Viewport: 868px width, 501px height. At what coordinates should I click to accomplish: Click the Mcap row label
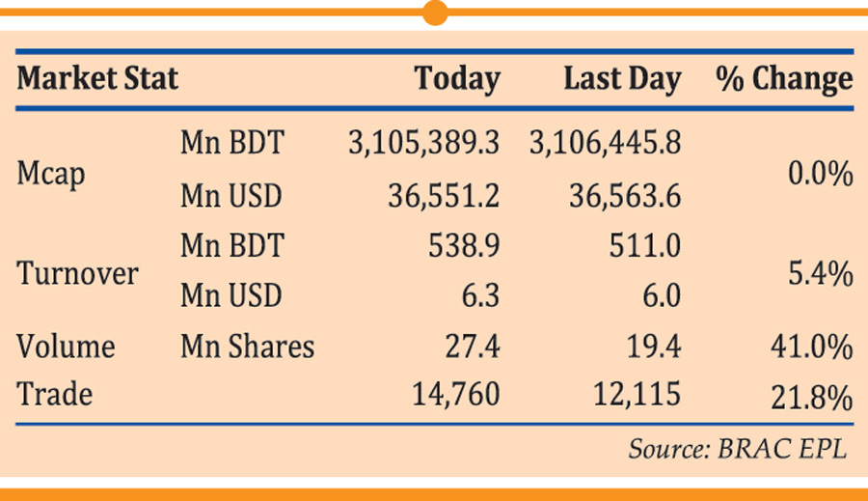(51, 175)
